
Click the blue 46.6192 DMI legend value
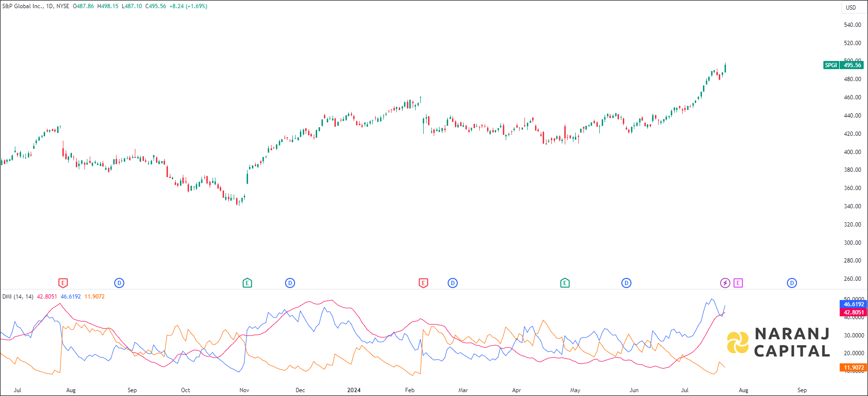click(71, 297)
